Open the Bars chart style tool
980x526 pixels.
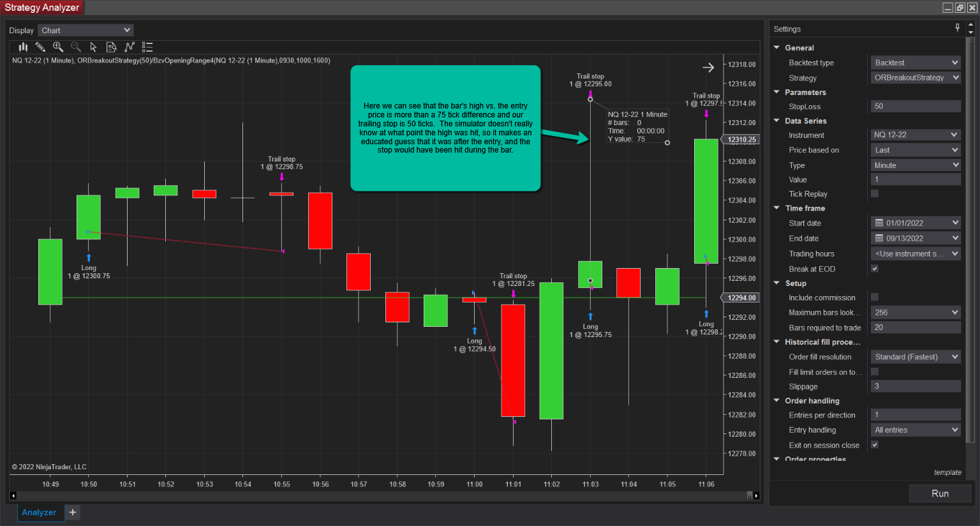pos(24,47)
